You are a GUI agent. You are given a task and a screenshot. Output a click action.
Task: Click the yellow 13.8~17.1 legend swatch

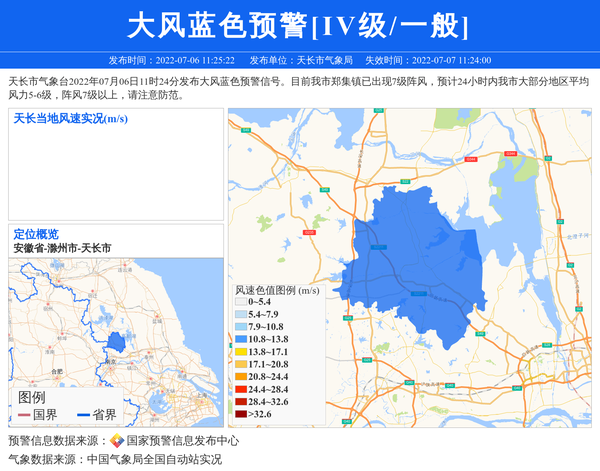click(x=240, y=352)
